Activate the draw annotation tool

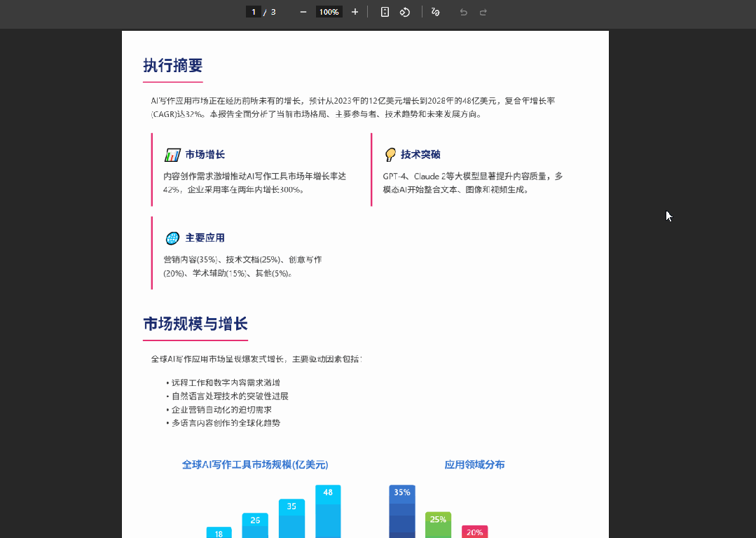click(x=435, y=12)
